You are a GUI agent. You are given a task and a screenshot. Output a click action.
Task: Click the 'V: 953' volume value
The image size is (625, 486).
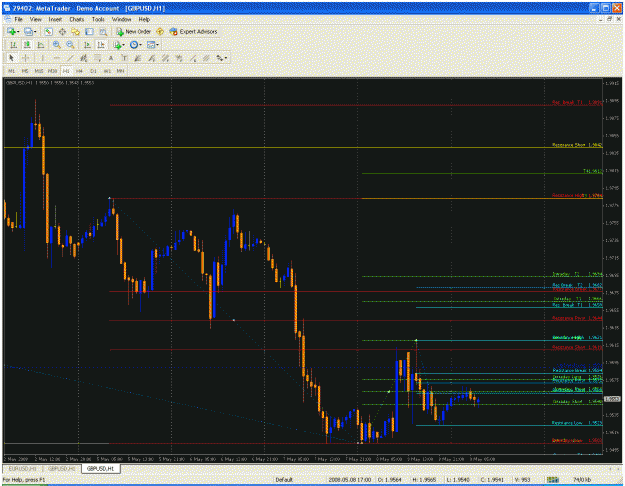[x=522, y=480]
